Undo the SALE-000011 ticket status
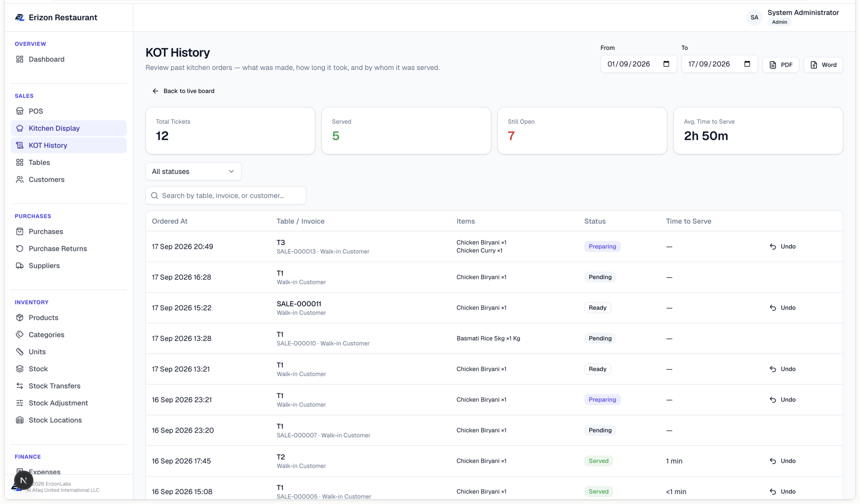The height and width of the screenshot is (504, 860). coord(783,308)
